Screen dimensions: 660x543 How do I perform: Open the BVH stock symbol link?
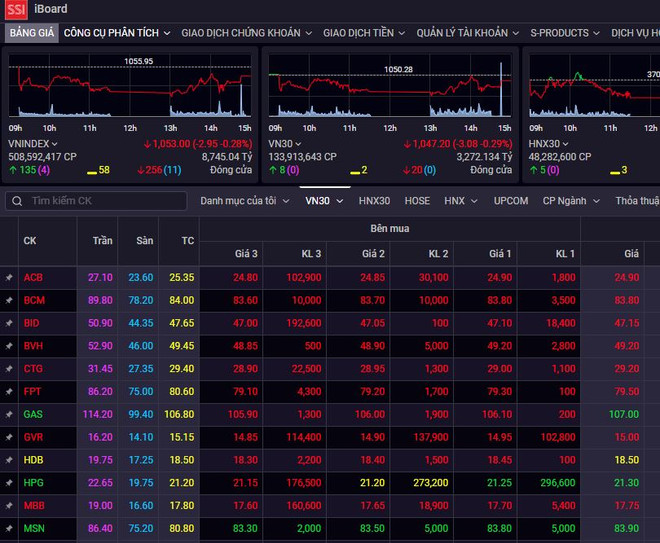point(34,346)
